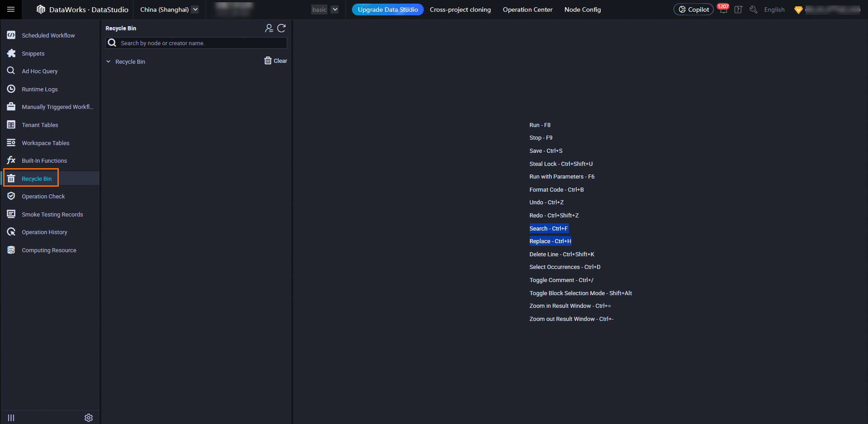The image size is (868, 424).
Task: Collapse the sidebar with the bars icon
Action: pos(11,418)
